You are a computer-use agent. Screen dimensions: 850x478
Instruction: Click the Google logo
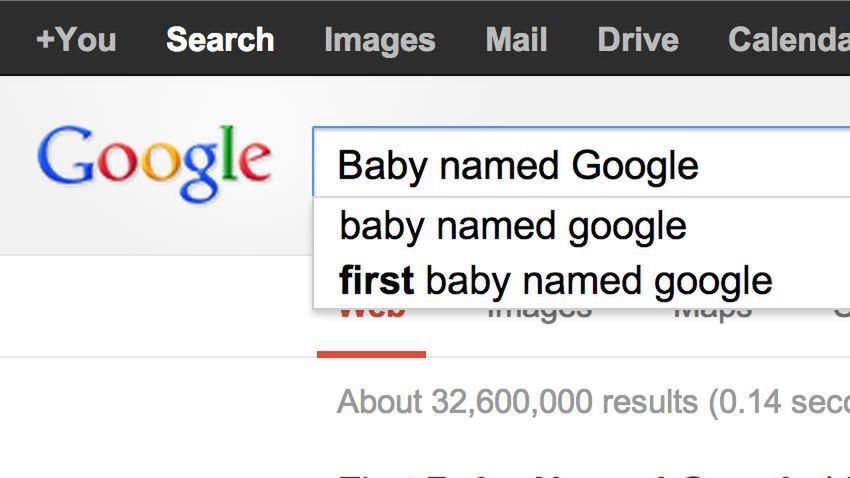154,163
